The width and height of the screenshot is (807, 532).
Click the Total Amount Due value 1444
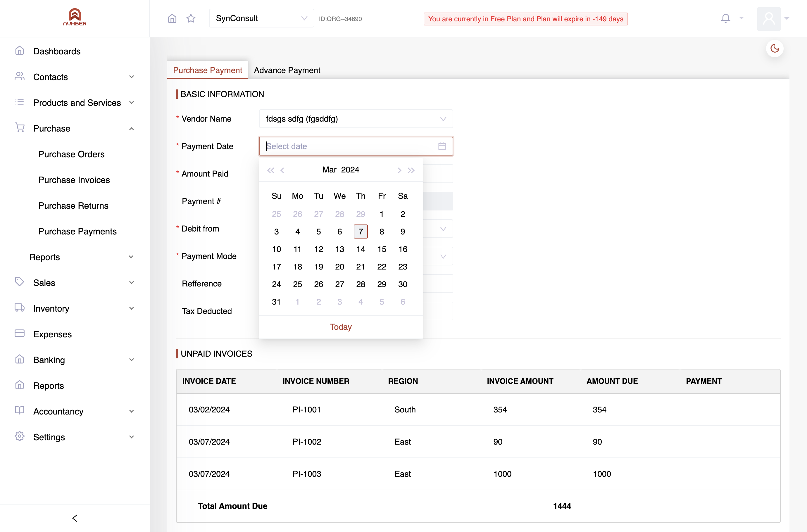(562, 506)
